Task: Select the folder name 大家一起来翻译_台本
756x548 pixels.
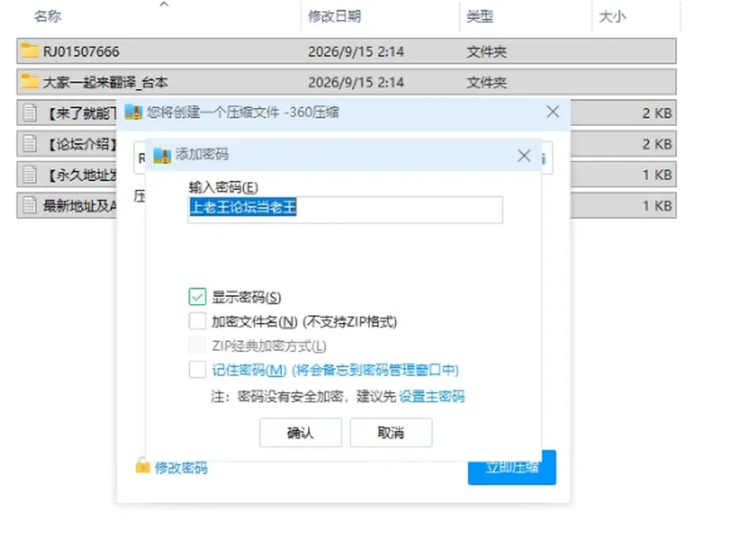Action: click(106, 83)
